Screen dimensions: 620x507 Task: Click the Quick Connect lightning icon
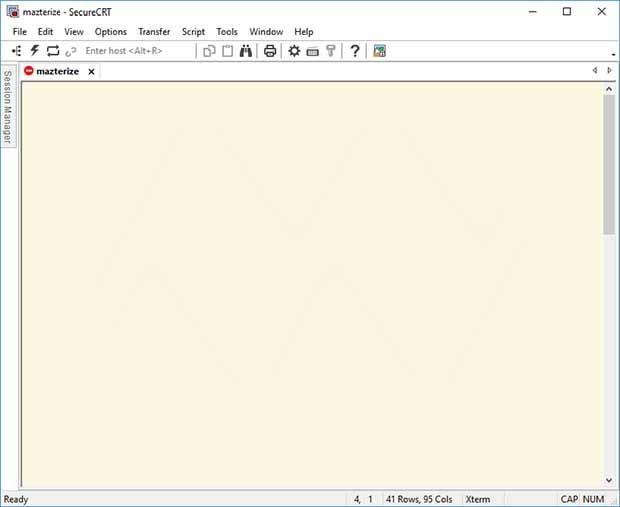click(34, 51)
